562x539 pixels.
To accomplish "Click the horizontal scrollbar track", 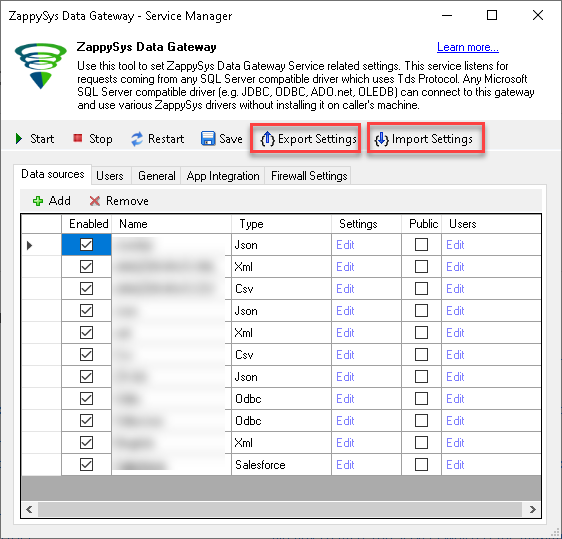I will tap(280, 509).
